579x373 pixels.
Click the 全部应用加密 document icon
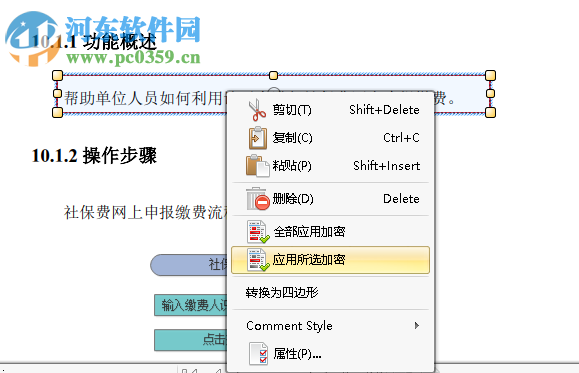tap(258, 232)
